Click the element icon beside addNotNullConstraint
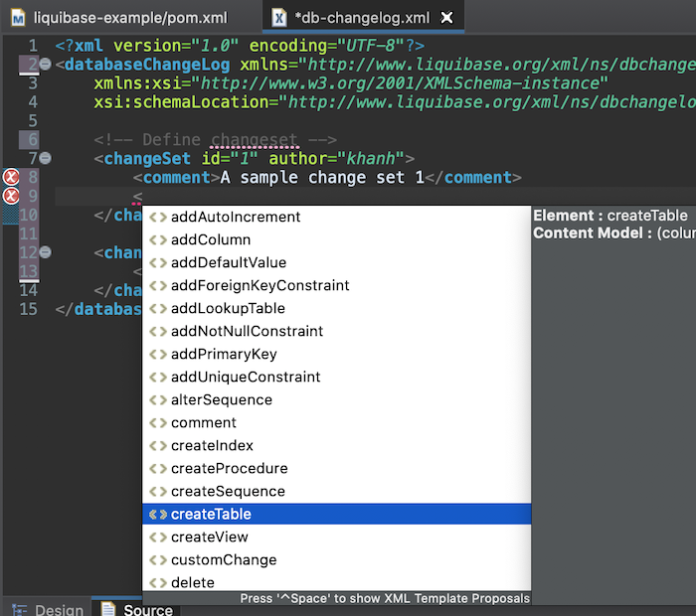Screen dimensions: 696x616 (x=158, y=331)
